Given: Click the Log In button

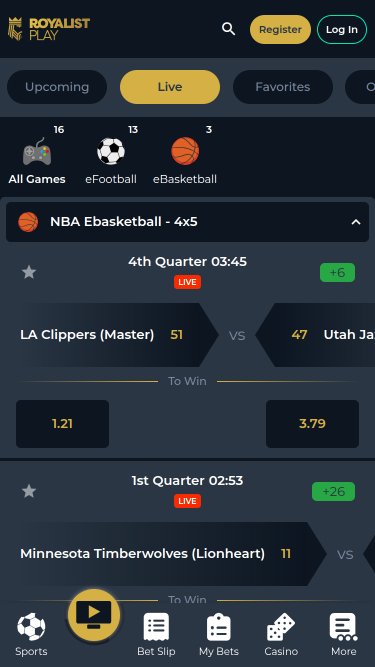Looking at the screenshot, I should click(342, 29).
